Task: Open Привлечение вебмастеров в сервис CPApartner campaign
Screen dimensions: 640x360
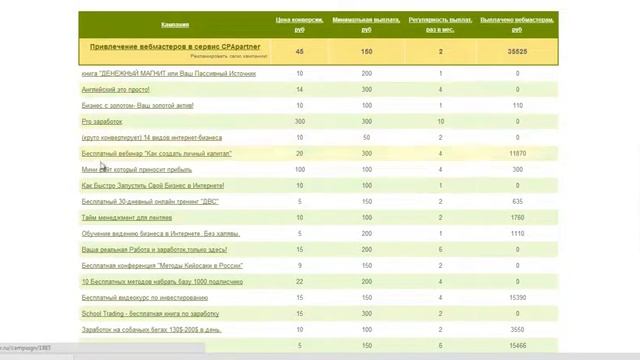Action: coord(175,47)
